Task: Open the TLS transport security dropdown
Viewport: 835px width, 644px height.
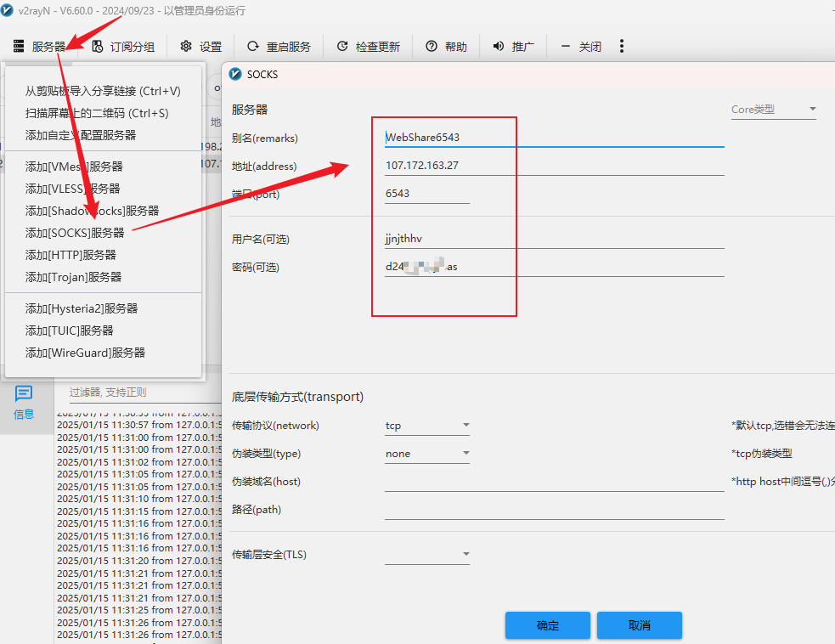Action: 427,556
